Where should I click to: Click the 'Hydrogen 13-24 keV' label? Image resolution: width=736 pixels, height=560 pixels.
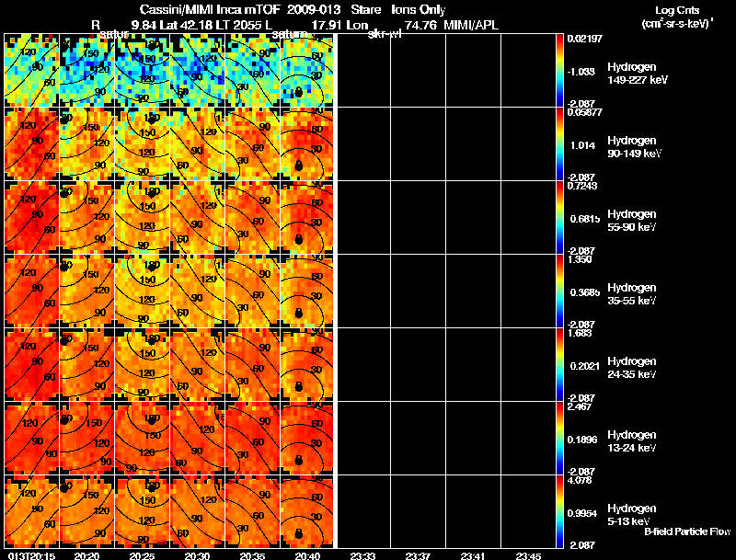click(632, 441)
